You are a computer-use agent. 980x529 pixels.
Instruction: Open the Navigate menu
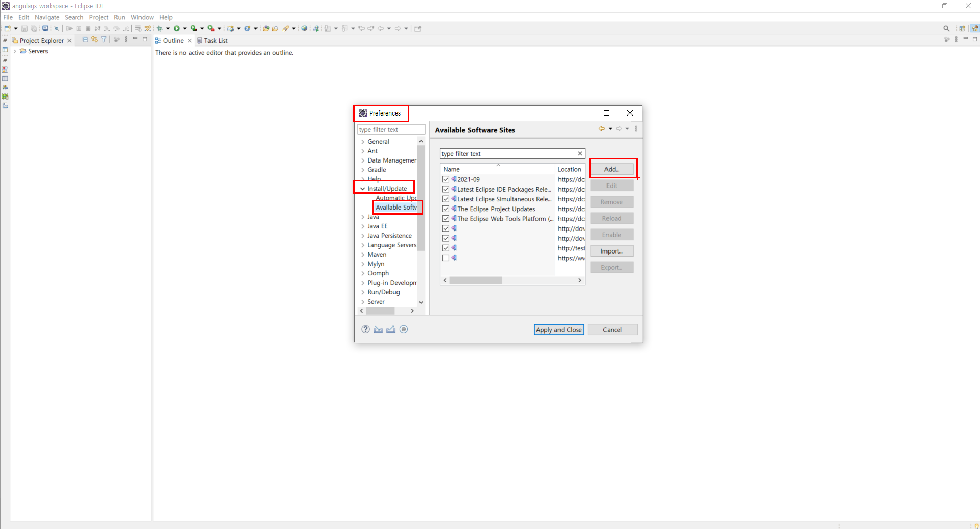tap(47, 17)
